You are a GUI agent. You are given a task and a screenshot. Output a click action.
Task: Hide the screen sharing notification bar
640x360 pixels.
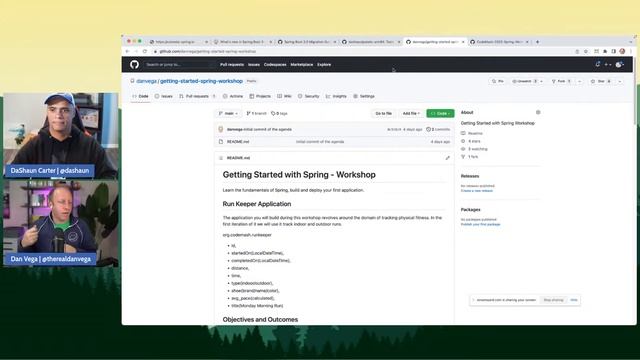coord(574,300)
